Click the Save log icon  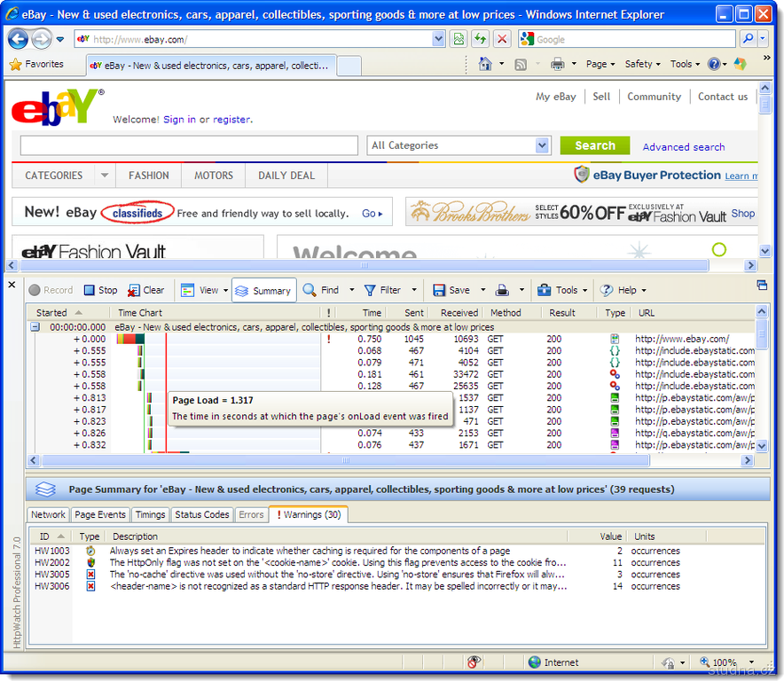coord(451,290)
